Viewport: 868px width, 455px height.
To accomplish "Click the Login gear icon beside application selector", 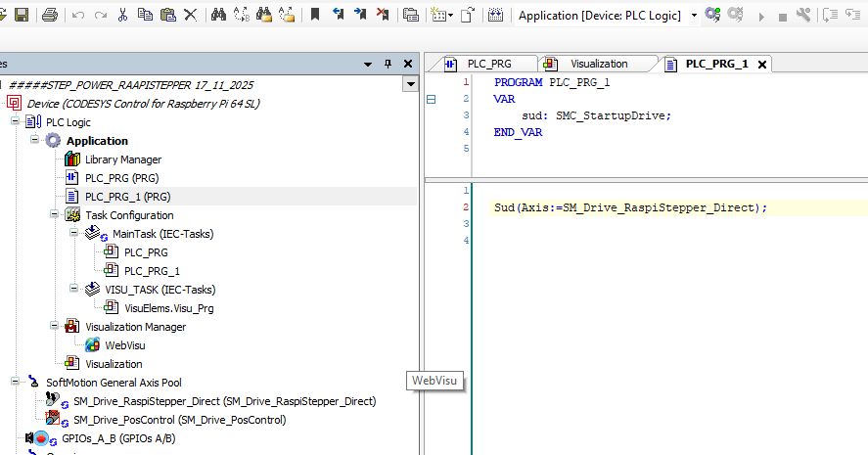I will coord(712,15).
